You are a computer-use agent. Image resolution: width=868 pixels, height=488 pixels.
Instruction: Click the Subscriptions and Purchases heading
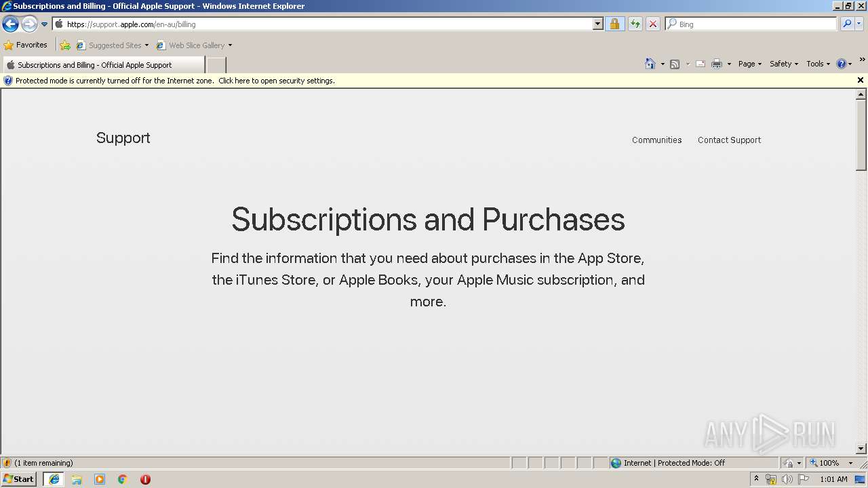(x=428, y=220)
